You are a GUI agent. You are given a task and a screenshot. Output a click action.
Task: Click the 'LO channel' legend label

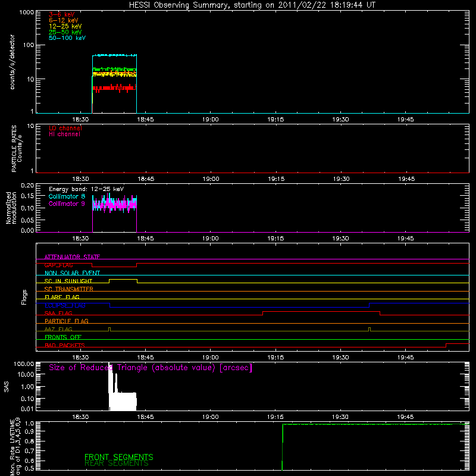point(65,128)
